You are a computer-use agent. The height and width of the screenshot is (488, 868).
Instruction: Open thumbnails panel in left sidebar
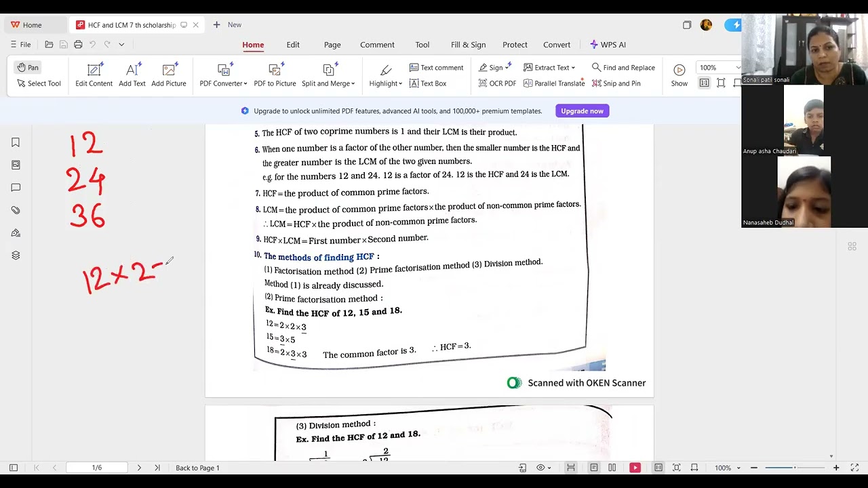(x=16, y=165)
